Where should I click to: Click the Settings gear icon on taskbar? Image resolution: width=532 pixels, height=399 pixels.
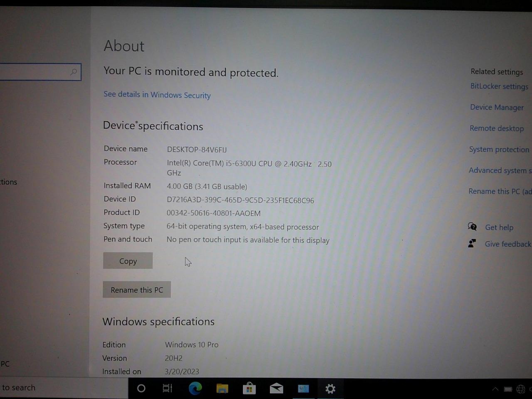[330, 389]
